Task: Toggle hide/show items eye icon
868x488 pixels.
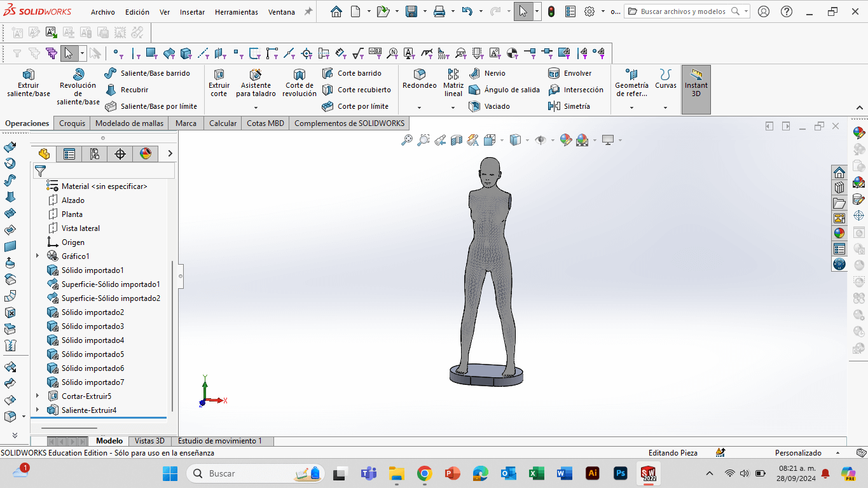Action: [x=541, y=140]
